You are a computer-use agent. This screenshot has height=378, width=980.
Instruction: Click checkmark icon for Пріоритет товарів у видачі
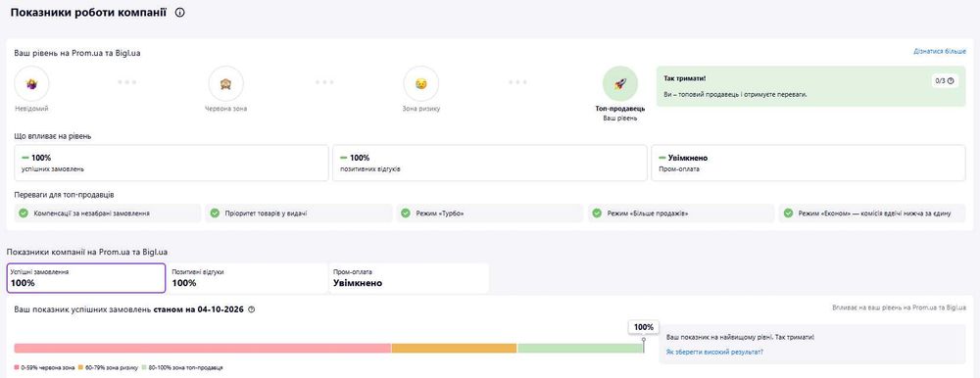(x=215, y=213)
